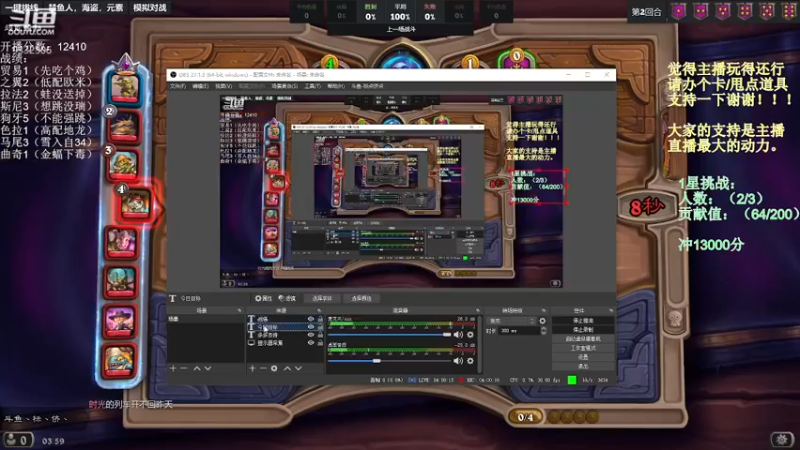Click 停止录制 stop recording button

coord(583,330)
